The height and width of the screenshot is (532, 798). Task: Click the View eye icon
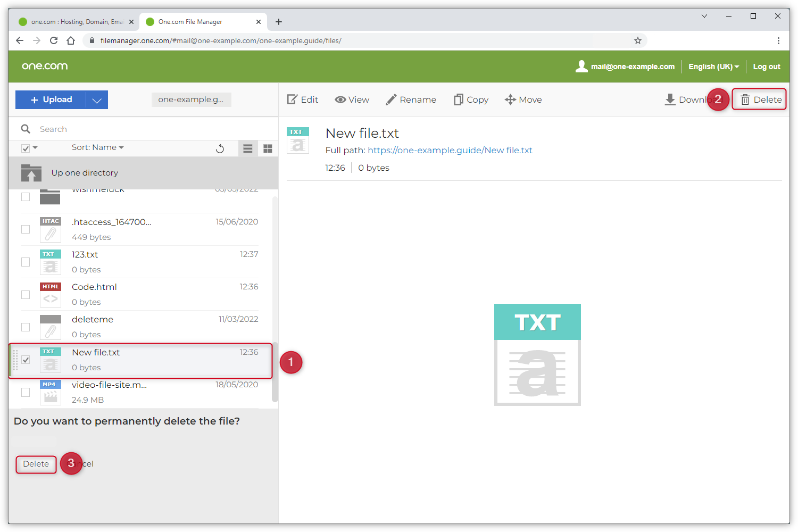tap(340, 99)
